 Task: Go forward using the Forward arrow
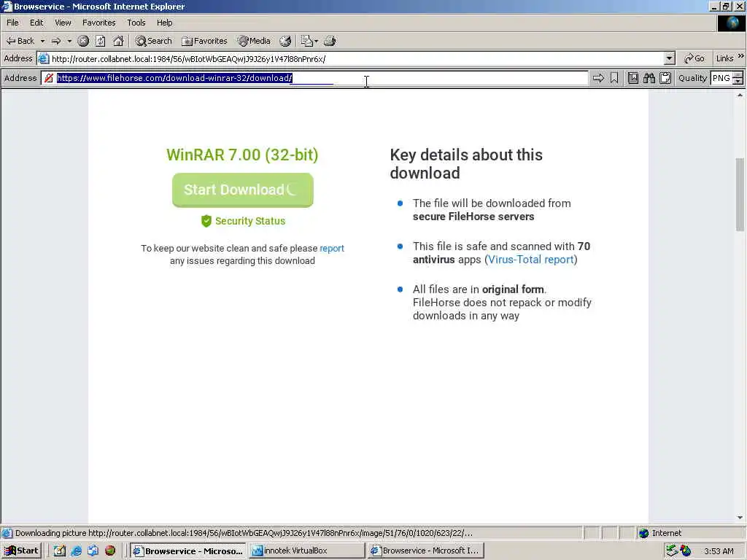[56, 41]
